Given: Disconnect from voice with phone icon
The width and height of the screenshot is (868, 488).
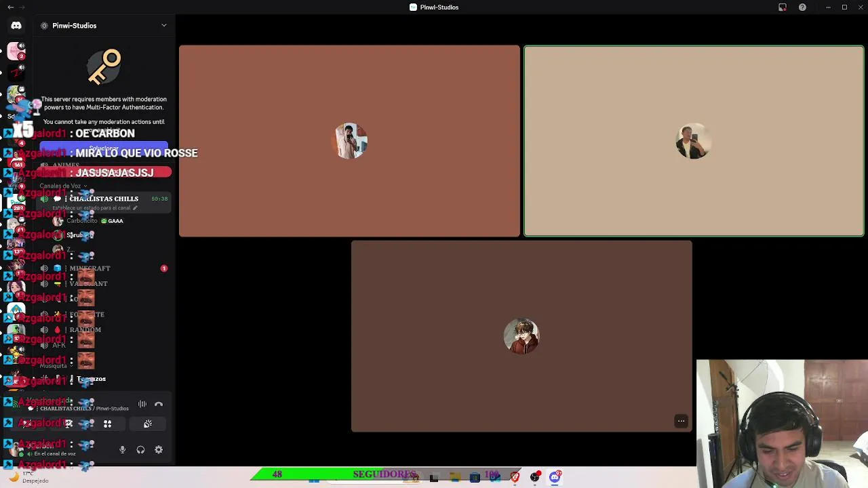Looking at the screenshot, I should [x=159, y=404].
